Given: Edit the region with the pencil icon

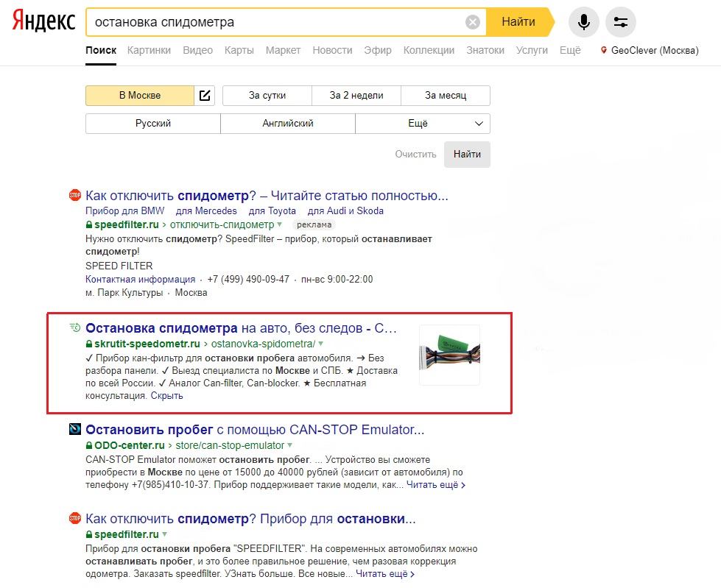Looking at the screenshot, I should tap(205, 96).
